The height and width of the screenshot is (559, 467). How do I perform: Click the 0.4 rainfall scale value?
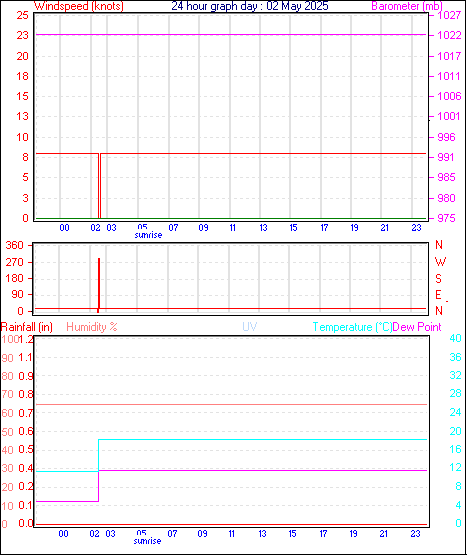[26, 468]
